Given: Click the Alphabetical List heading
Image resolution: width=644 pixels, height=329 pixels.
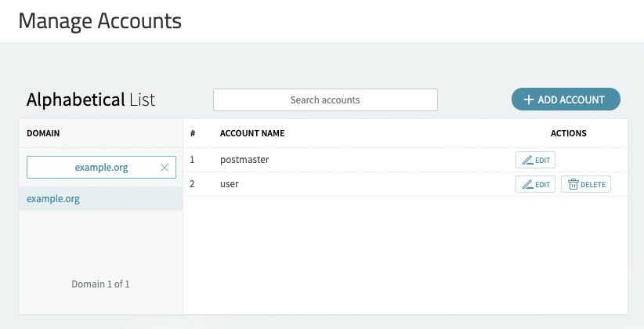Looking at the screenshot, I should click(91, 99).
